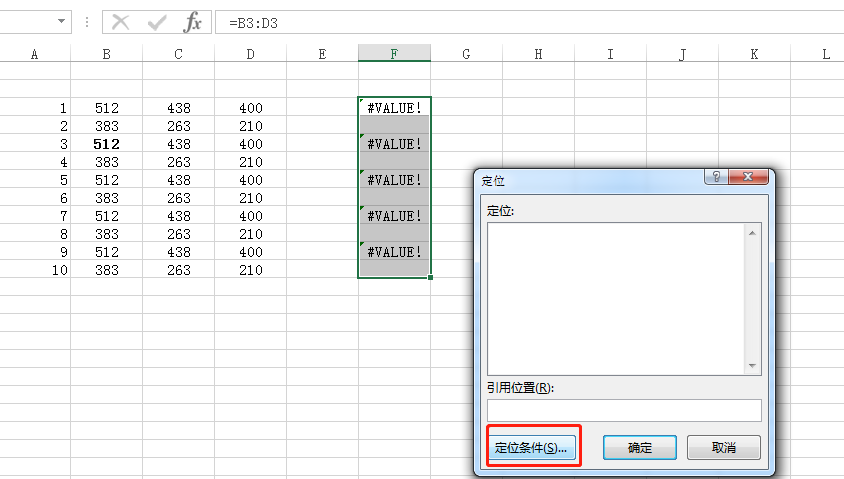Click cell 263 in row numbered 4
Screen dimensions: 844x479
pyautogui.click(x=179, y=162)
